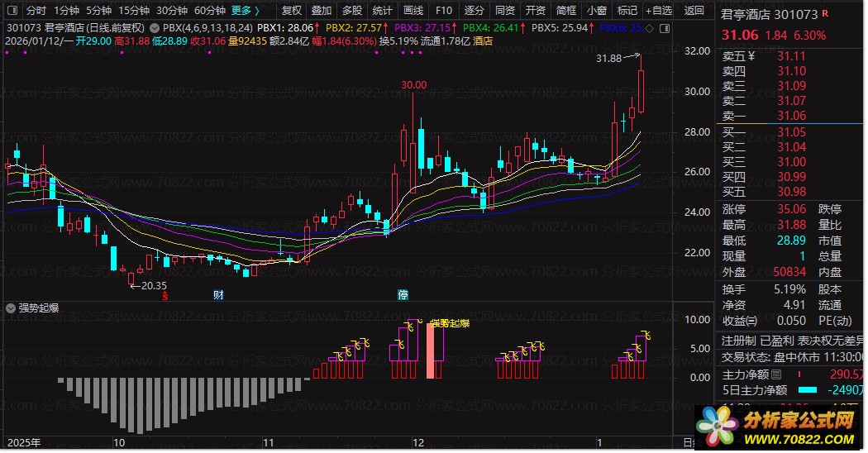Click diamond icon beside PBX6
This screenshot has width=868, height=453.
point(649,27)
